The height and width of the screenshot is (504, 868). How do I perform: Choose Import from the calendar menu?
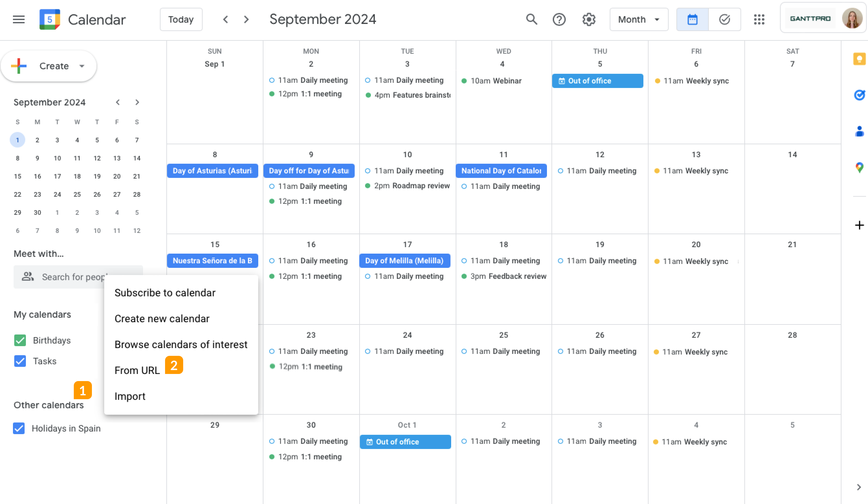coord(130,396)
